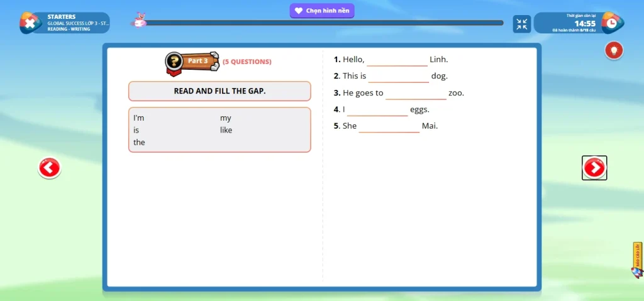Click the pink bunny progress marker
Screen dimensions: 644x301
click(x=139, y=20)
